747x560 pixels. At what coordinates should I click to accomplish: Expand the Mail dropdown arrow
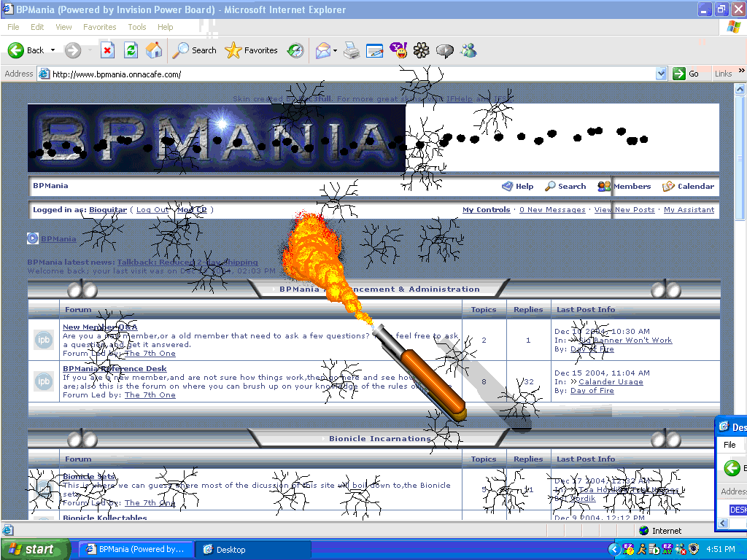click(335, 50)
